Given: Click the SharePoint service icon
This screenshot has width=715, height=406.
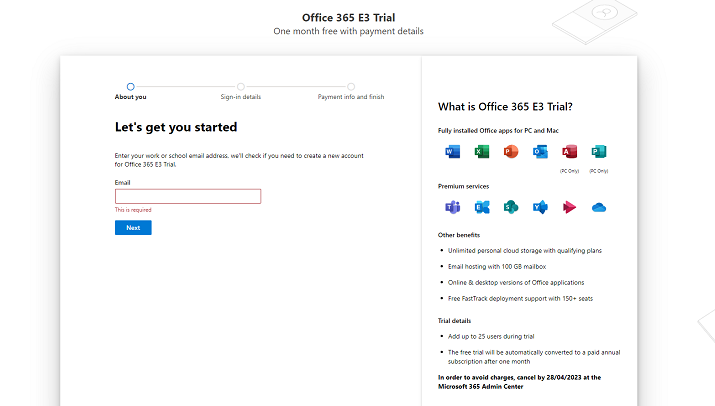Looking at the screenshot, I should (x=511, y=207).
